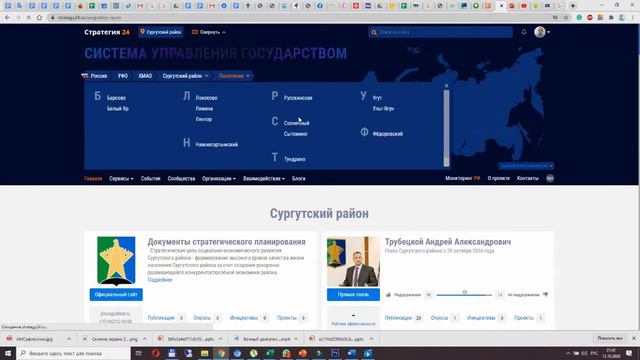Viewport: 640px width, 360px height.
Task: Choose Фёдоровский settlement
Action: [x=388, y=134]
